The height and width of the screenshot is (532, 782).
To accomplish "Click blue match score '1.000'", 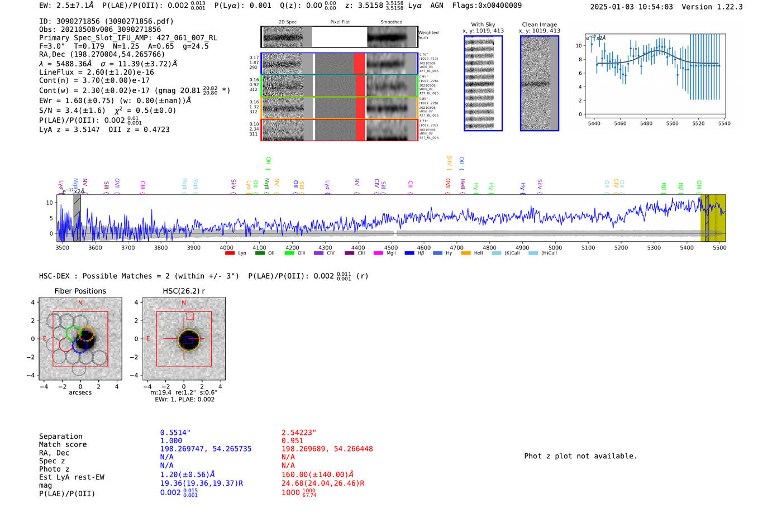I will coord(171,441).
